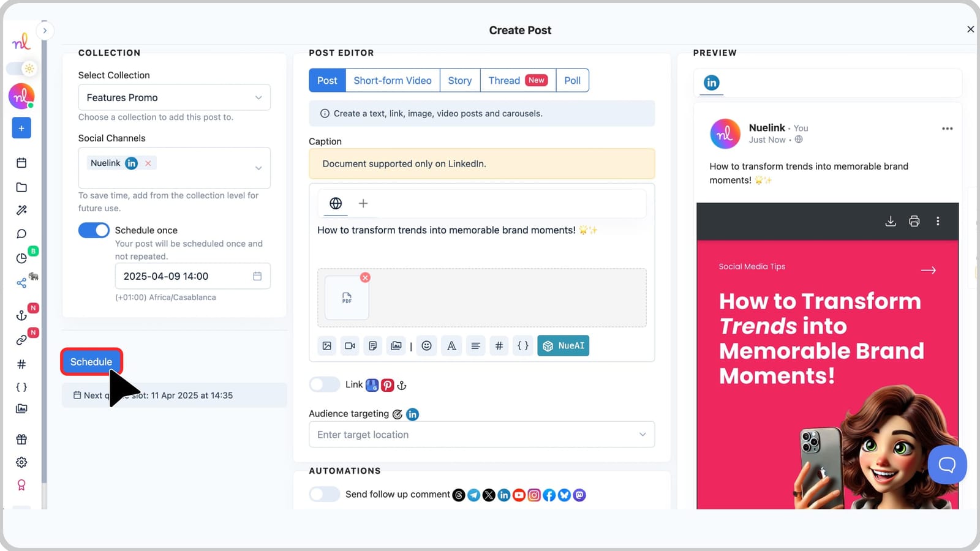Remove the attached PDF with red X

point(365,277)
